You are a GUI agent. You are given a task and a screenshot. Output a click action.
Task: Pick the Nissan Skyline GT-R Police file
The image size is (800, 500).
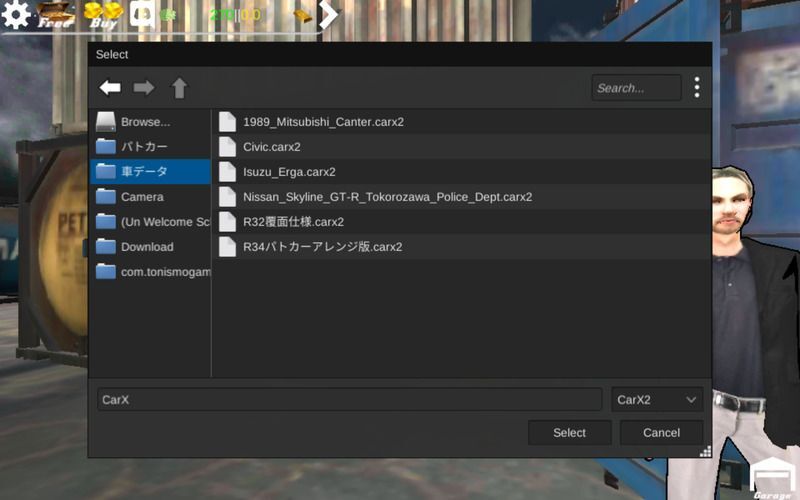point(387,197)
